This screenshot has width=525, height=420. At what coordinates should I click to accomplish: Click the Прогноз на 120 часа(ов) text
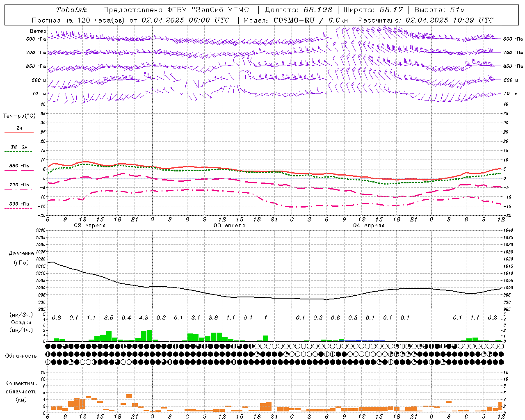tap(79, 20)
